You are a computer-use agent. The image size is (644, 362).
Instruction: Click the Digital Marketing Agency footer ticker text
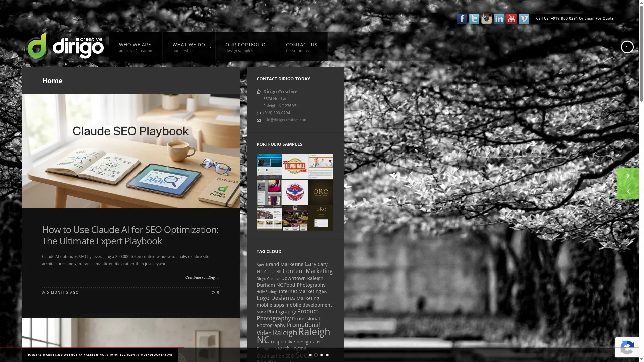pos(100,355)
